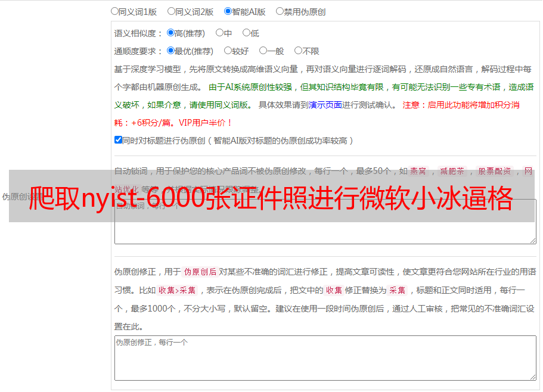Click the 自动锁词 textarea resize handle
This screenshot has height=392, width=543.
click(x=532, y=240)
